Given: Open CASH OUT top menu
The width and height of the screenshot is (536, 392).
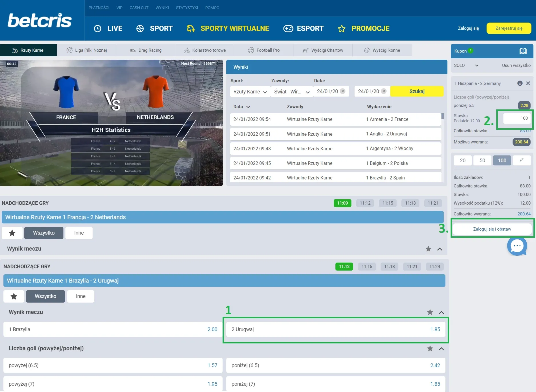Looking at the screenshot, I should (139, 8).
